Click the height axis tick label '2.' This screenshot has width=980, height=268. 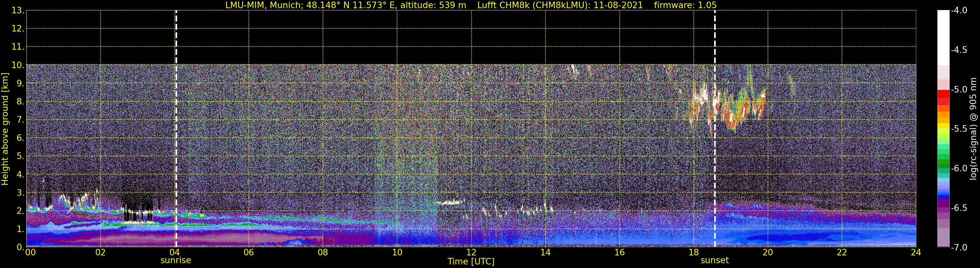tap(20, 211)
